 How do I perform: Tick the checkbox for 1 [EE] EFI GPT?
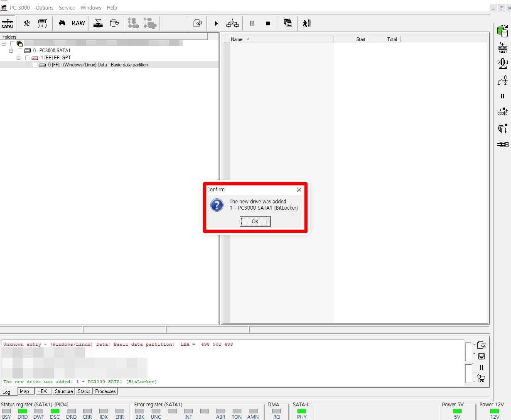tap(27, 58)
